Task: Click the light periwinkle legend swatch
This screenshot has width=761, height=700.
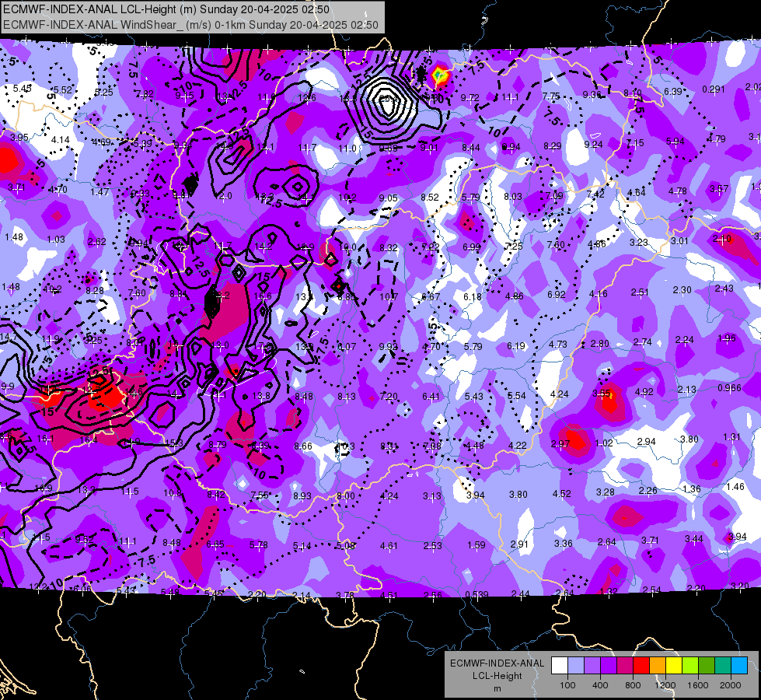Action: [x=576, y=666]
